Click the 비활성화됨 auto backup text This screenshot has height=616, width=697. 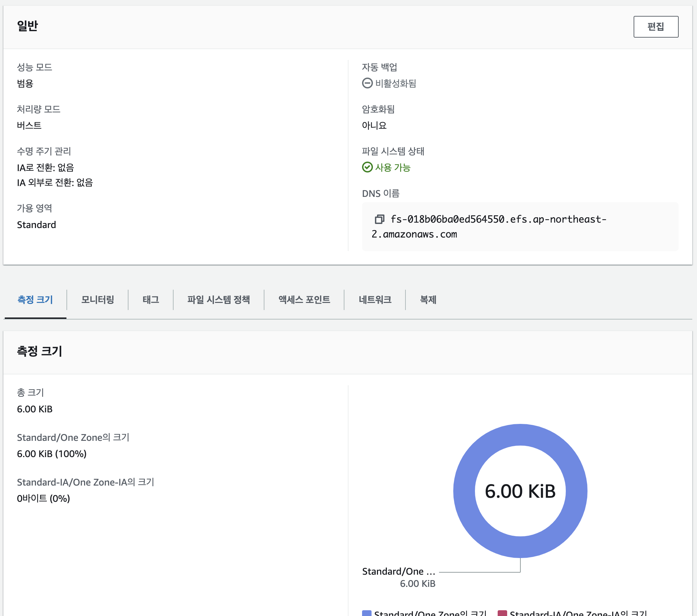pos(396,83)
